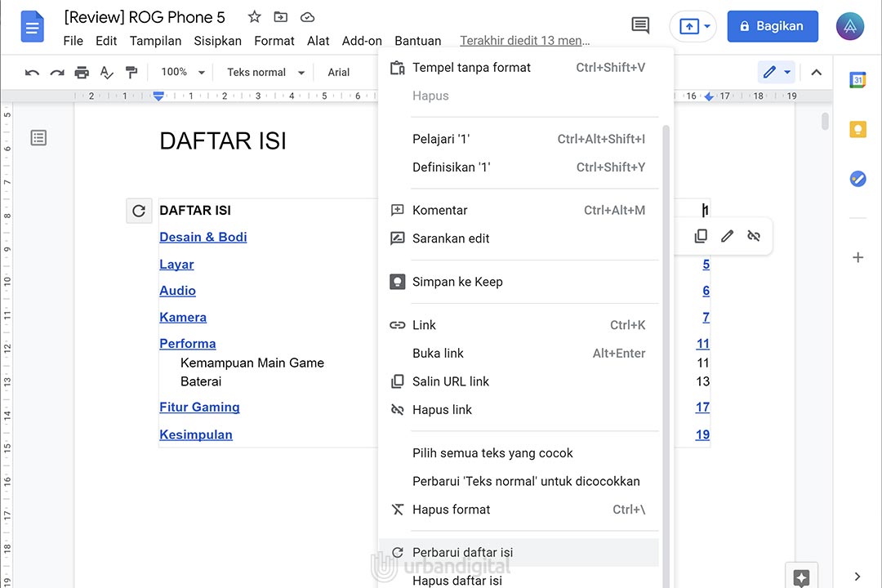
Task: Choose Hapus link in the context menu
Action: (x=518, y=410)
